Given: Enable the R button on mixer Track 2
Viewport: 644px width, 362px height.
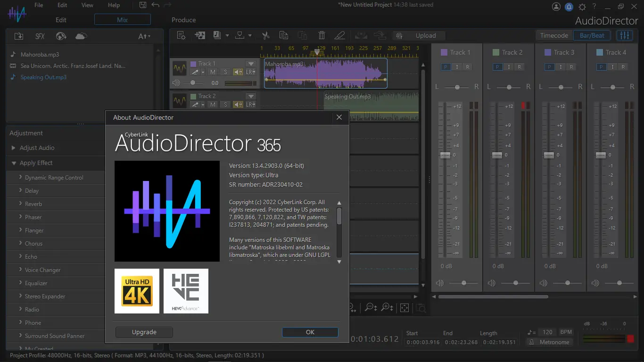Looking at the screenshot, I should [519, 67].
